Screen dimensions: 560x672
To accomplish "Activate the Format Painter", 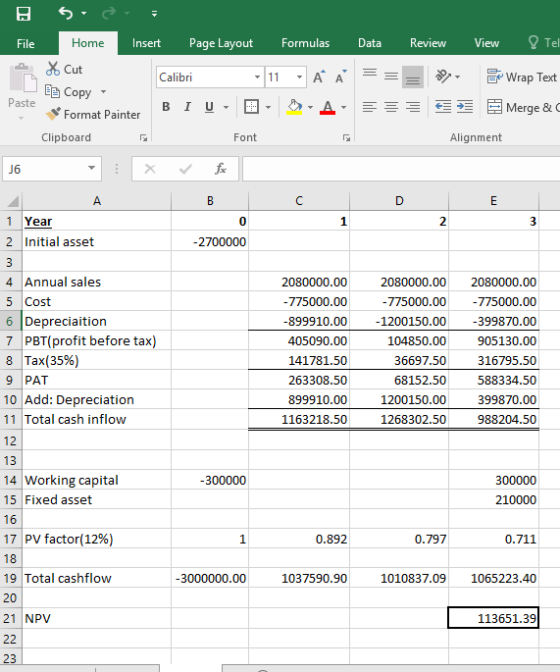I will 93,114.
